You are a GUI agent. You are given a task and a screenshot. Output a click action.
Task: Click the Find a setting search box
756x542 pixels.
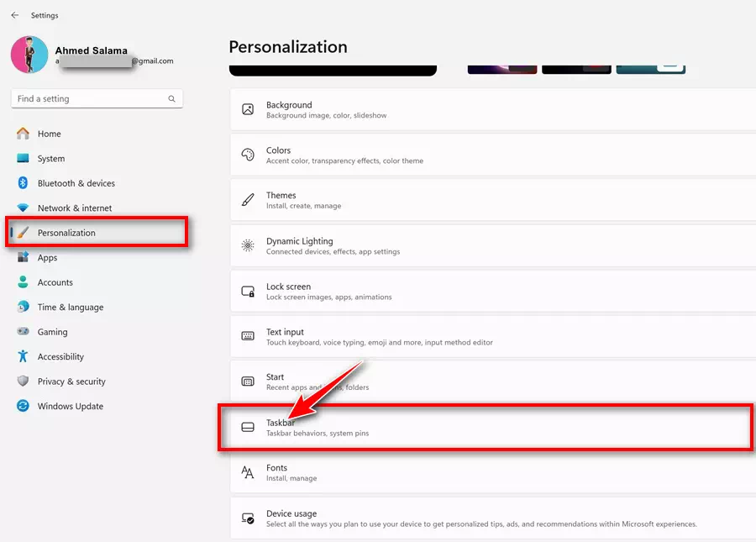(88, 99)
